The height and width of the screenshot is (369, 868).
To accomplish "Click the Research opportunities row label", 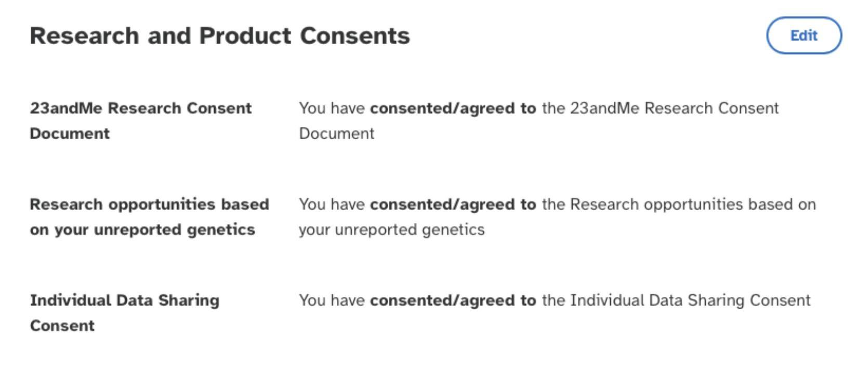I will 149,204.
